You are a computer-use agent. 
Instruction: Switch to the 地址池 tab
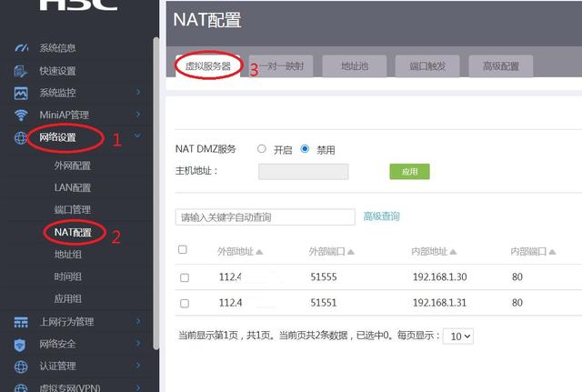(x=355, y=66)
